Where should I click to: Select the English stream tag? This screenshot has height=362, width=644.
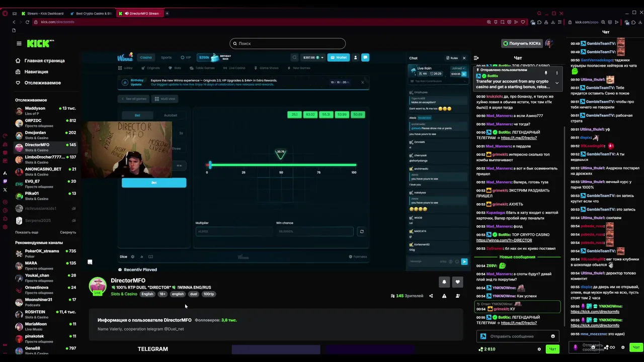point(147,294)
